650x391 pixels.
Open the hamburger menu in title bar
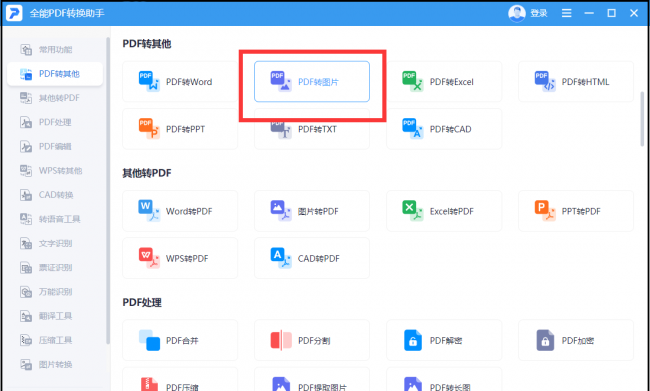click(566, 13)
